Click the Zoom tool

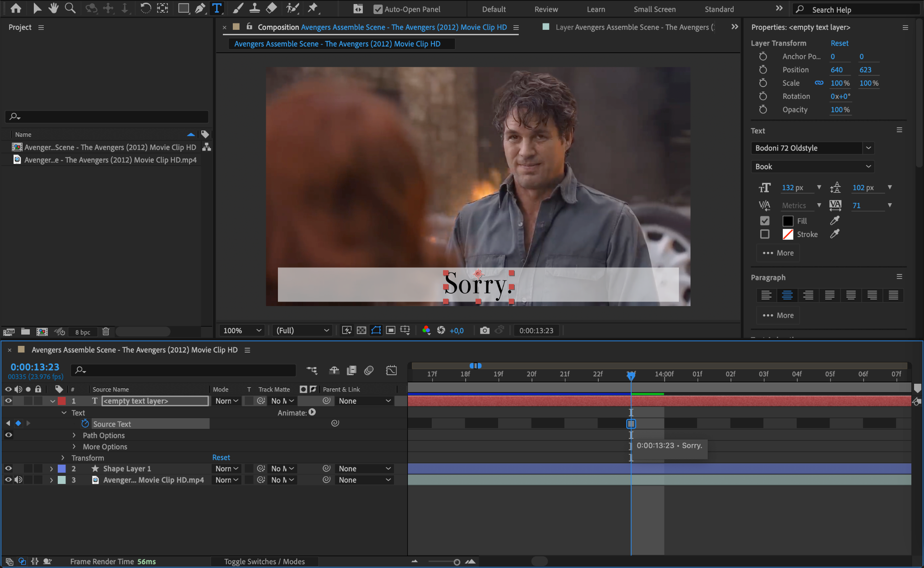pyautogui.click(x=70, y=8)
